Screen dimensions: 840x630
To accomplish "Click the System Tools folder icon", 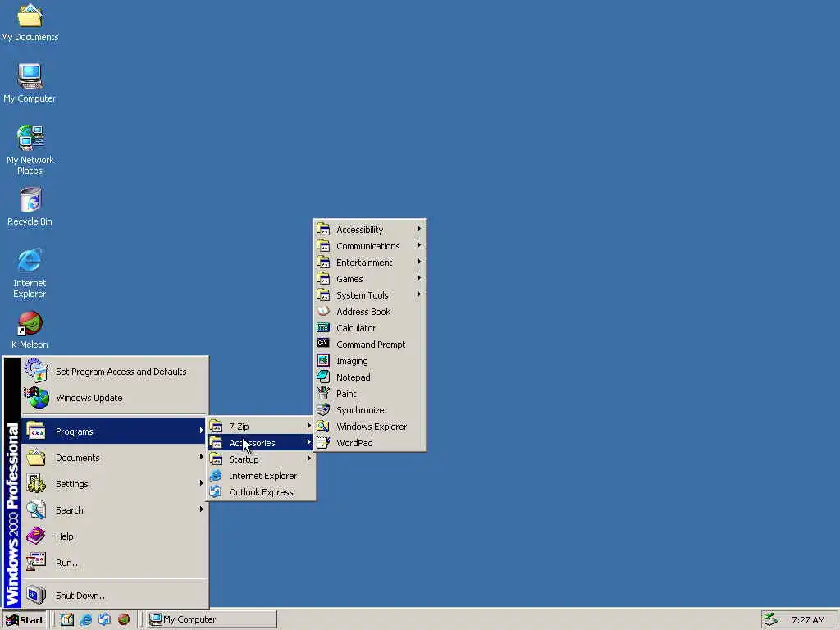I will [323, 294].
